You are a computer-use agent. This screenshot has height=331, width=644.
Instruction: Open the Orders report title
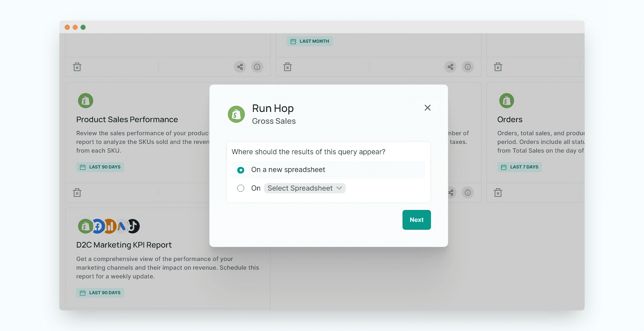coord(510,119)
